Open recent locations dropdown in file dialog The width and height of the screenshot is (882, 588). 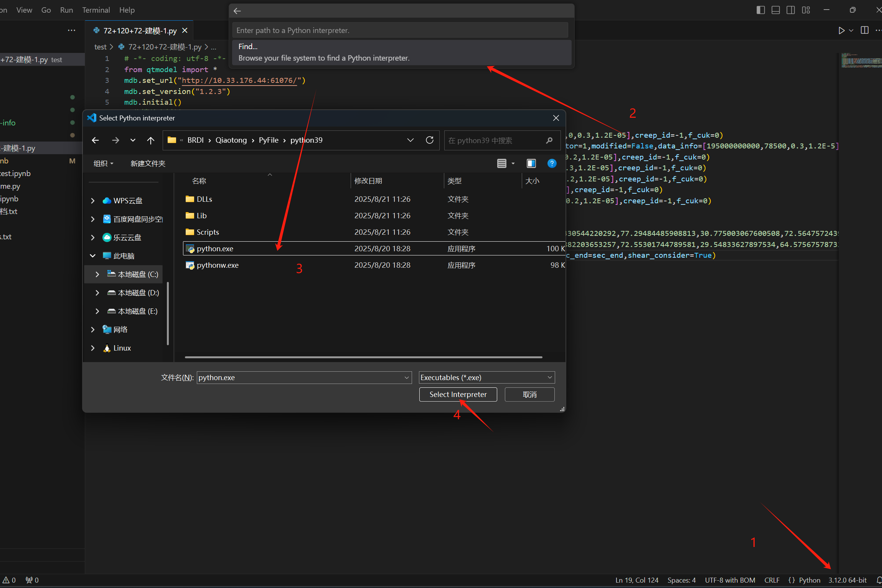click(x=133, y=140)
